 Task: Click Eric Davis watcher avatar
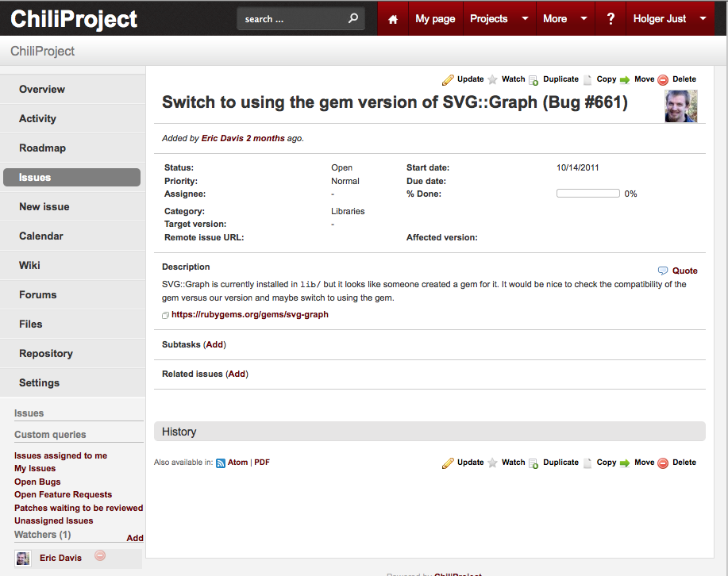[x=23, y=559]
